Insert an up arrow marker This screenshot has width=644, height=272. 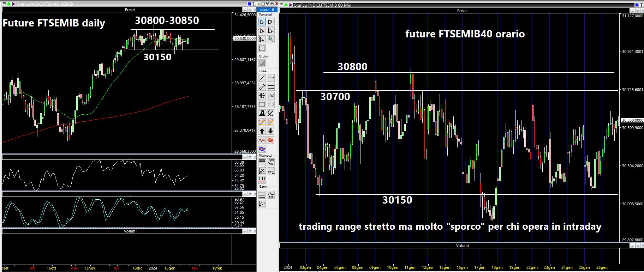point(262,131)
